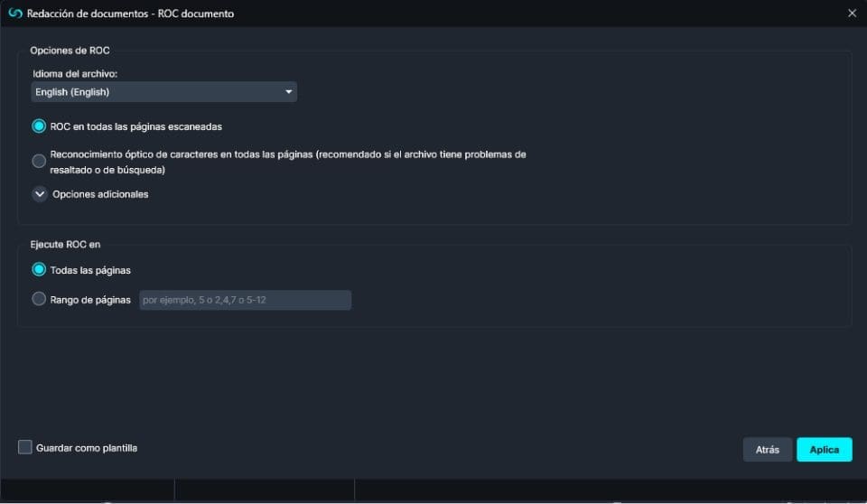Click the Opciones adicionales label text
Viewport: 867px width, 504px height.
pos(100,194)
